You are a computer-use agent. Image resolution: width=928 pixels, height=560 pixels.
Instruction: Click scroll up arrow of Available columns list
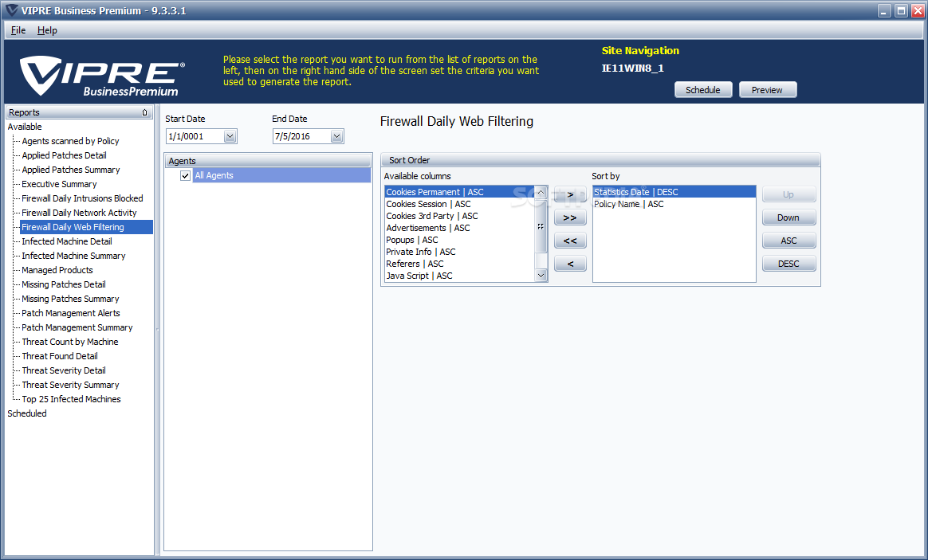coord(541,192)
